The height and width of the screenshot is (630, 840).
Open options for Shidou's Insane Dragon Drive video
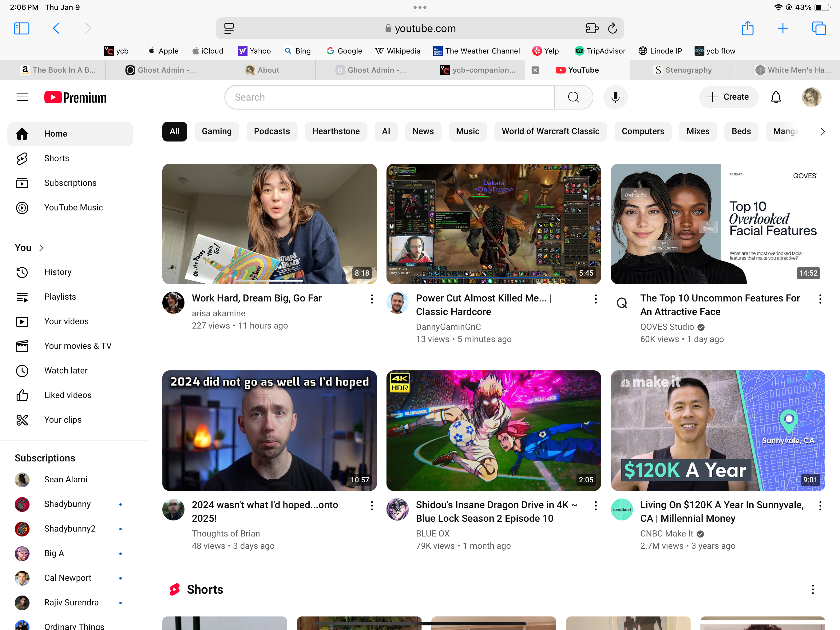coord(596,506)
